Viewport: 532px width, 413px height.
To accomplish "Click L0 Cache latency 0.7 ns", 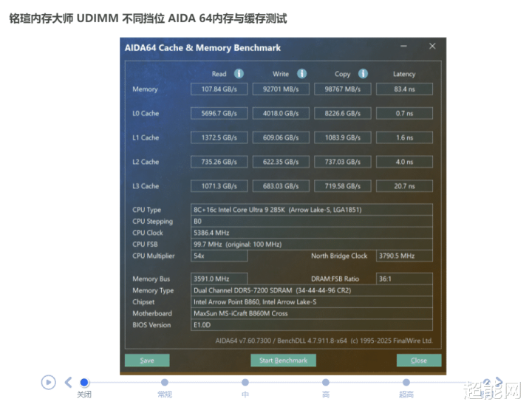I will 404,113.
